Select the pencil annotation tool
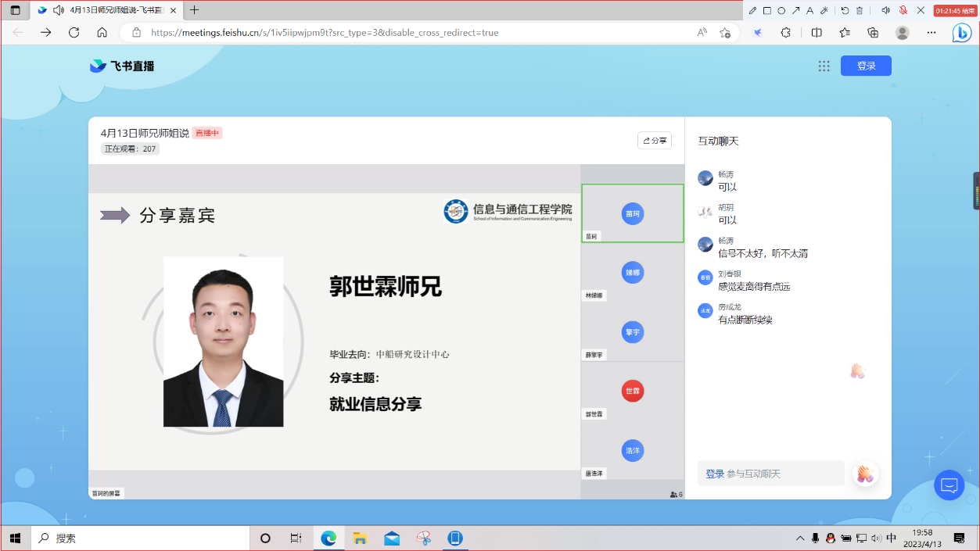Image resolution: width=980 pixels, height=551 pixels. click(x=752, y=10)
